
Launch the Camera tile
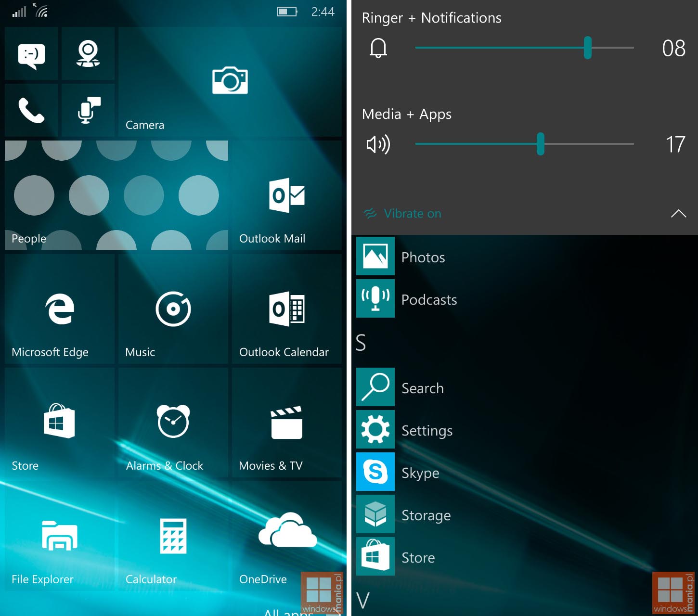[x=230, y=82]
